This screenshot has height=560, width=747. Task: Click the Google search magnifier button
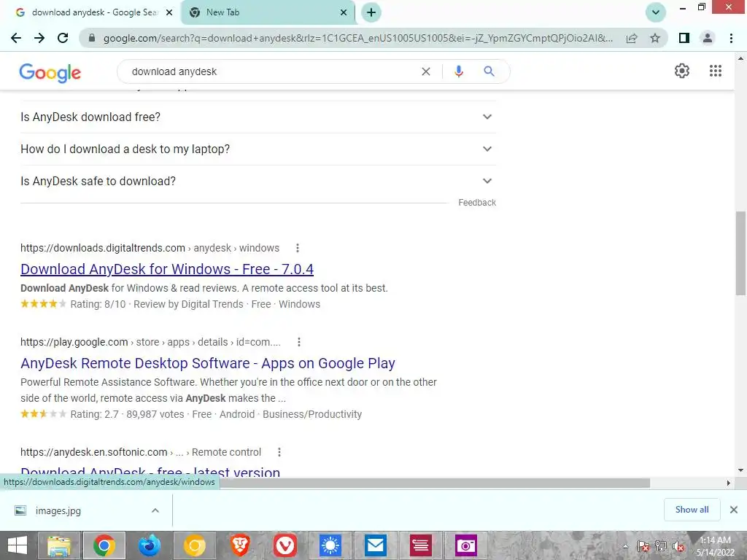pyautogui.click(x=489, y=71)
